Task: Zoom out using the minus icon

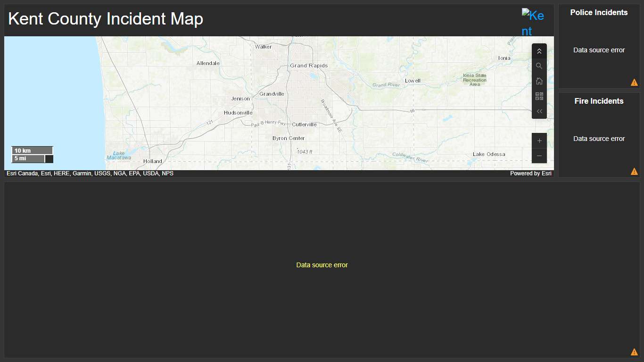Action: pos(539,156)
